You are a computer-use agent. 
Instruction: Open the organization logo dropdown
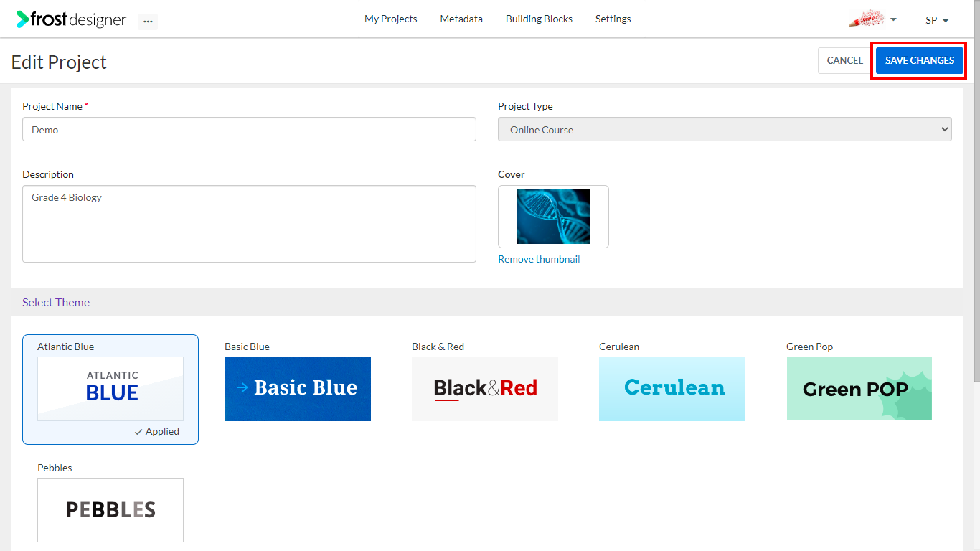click(x=872, y=19)
